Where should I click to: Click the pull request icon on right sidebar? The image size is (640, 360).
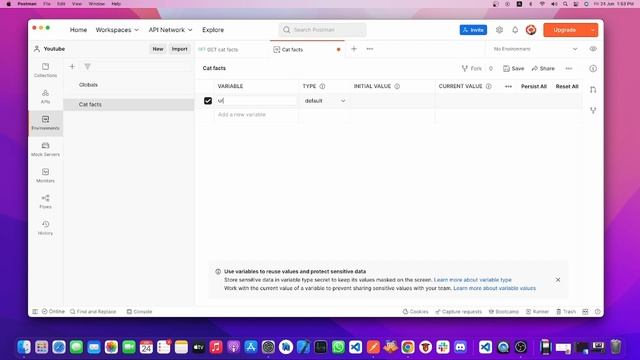[x=593, y=90]
